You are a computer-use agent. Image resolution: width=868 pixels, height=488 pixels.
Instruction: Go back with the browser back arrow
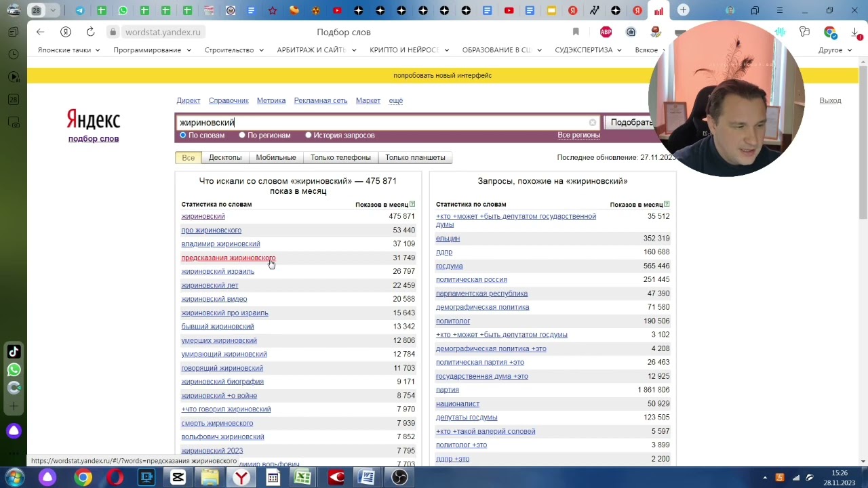(x=40, y=32)
